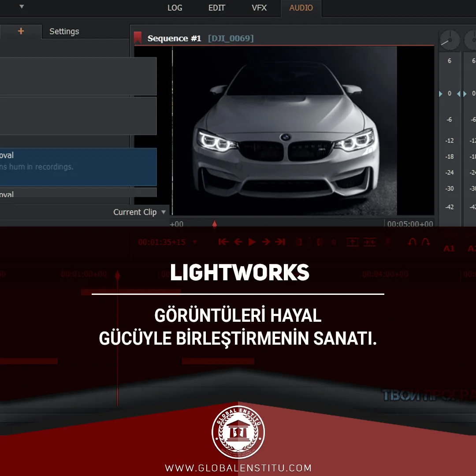Click the 00:04:00+00 timeline ruler label
This screenshot has width=476, height=476.
(385, 274)
